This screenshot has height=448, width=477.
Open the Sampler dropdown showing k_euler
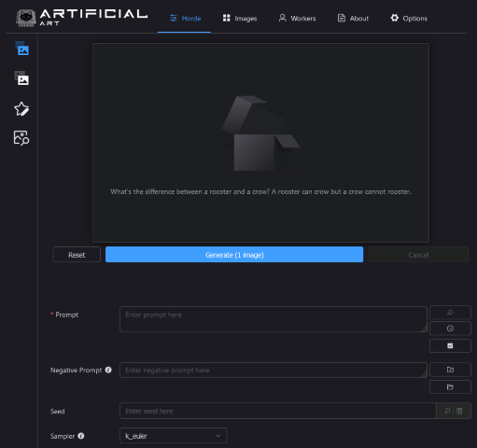(x=174, y=436)
